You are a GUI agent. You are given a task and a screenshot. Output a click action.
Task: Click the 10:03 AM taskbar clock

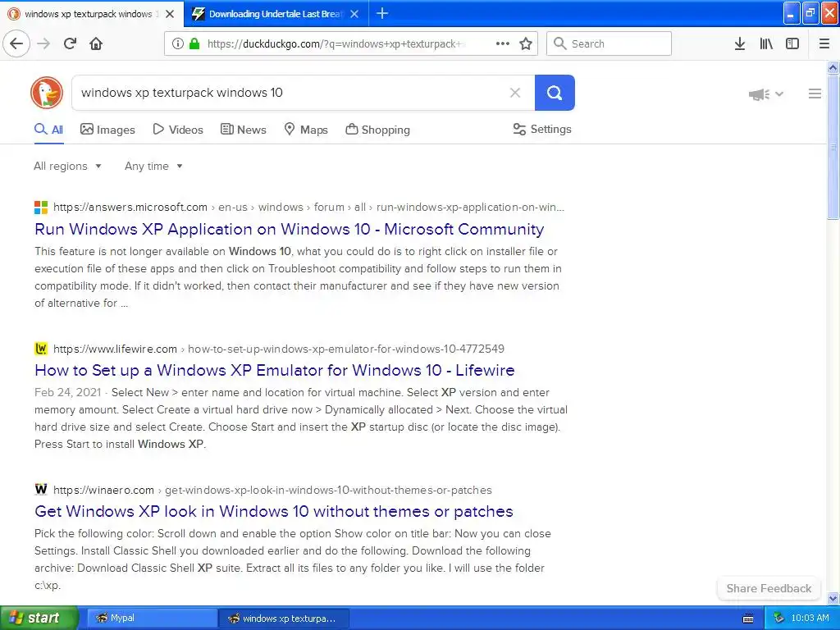pos(810,619)
